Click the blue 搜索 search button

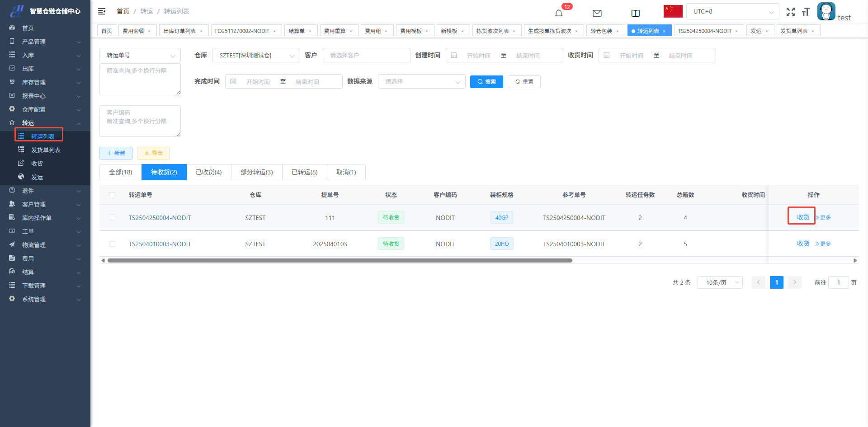point(486,82)
